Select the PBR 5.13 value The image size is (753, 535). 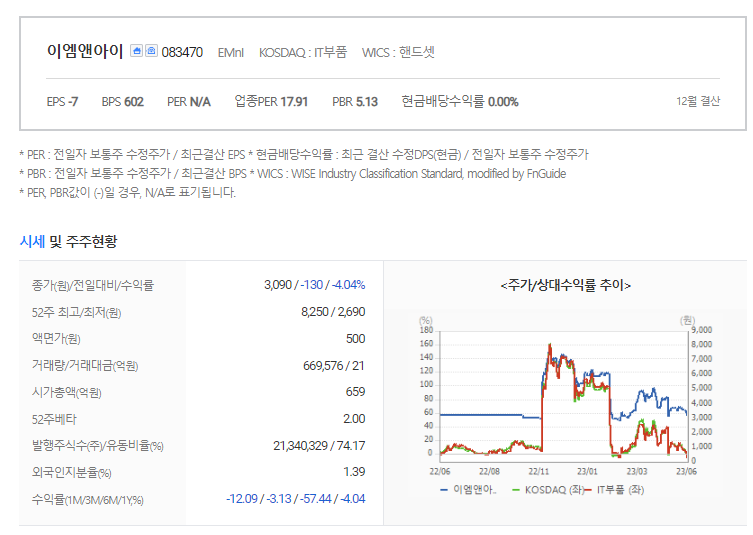click(x=355, y=102)
